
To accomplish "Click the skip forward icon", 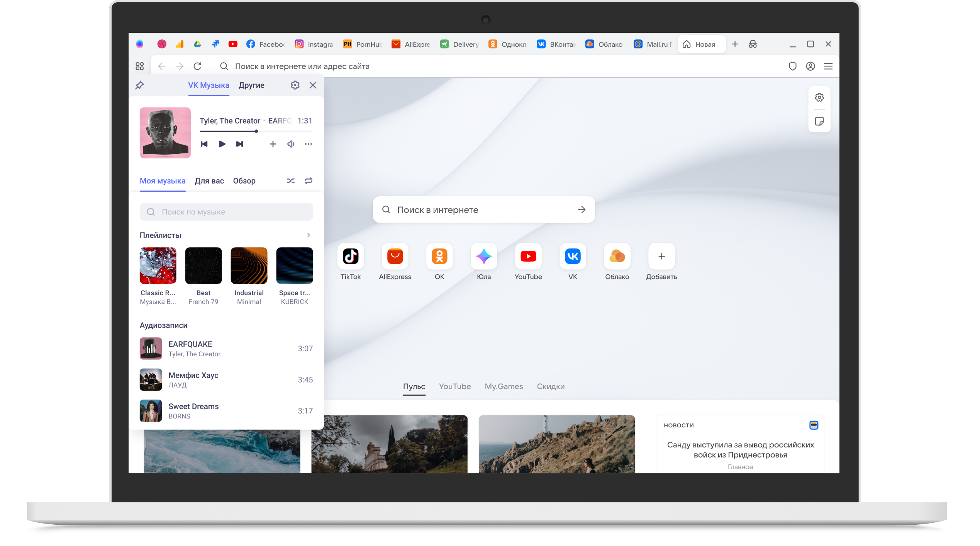I will pos(239,143).
